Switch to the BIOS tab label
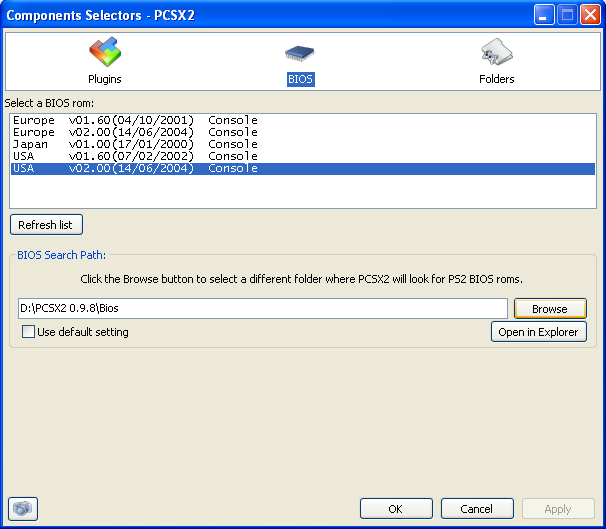 (x=300, y=79)
